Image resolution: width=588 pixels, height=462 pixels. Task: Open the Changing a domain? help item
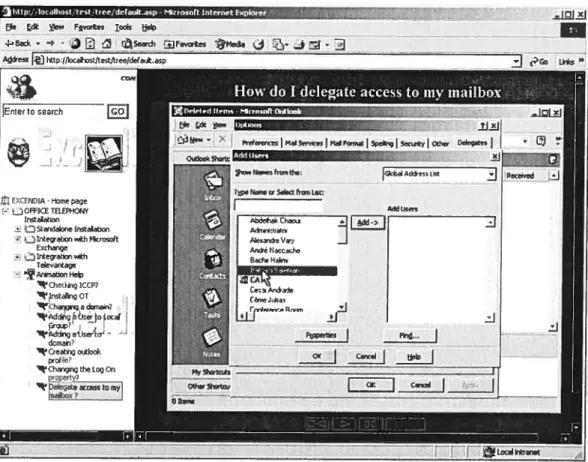80,307
